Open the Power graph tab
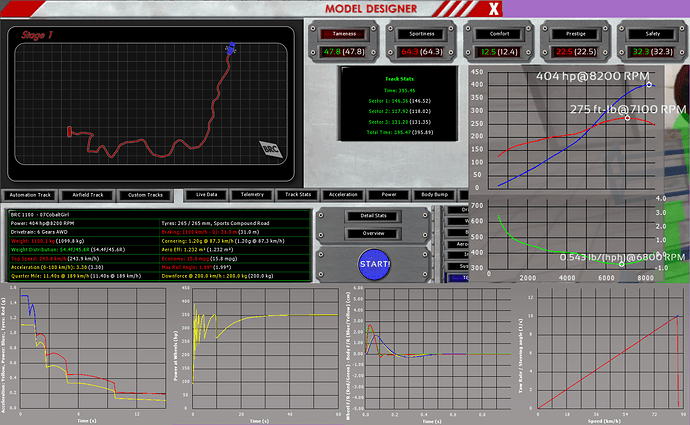 390,195
